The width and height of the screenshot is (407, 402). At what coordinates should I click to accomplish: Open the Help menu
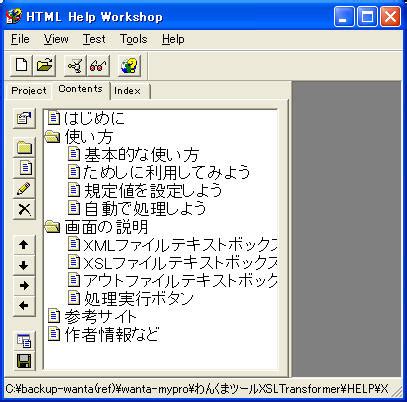tap(173, 39)
